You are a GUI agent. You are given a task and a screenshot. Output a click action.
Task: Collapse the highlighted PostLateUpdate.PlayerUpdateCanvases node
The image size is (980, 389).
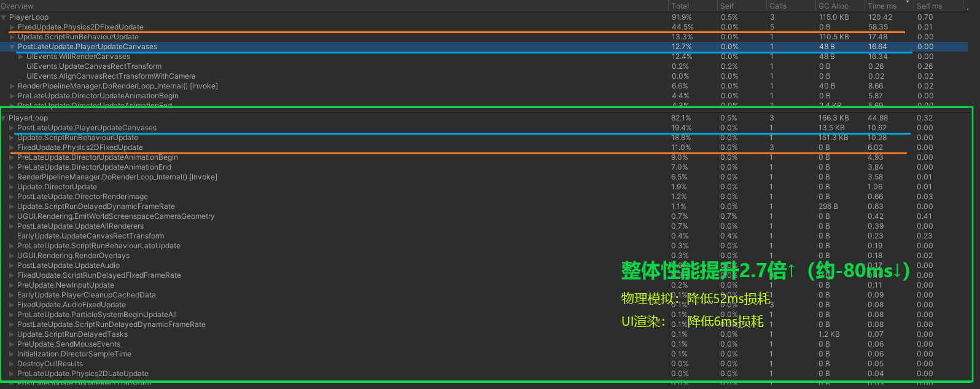pyautogui.click(x=12, y=47)
